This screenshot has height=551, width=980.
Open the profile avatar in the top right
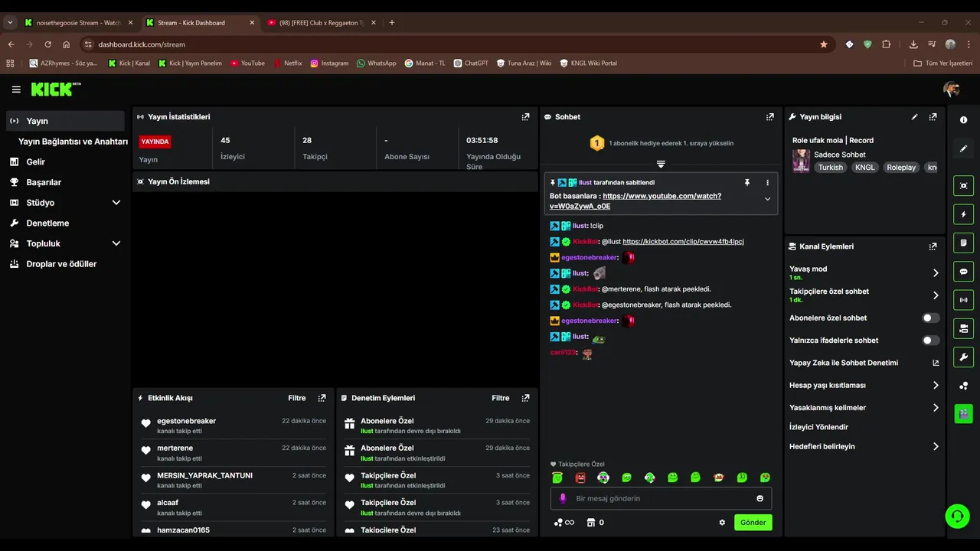(x=951, y=90)
